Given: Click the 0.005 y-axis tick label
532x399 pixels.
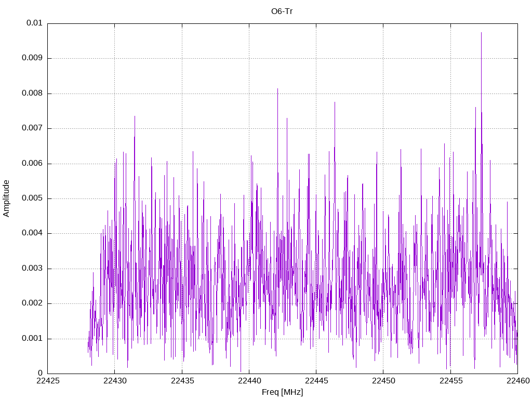Looking at the screenshot, I should point(32,198).
